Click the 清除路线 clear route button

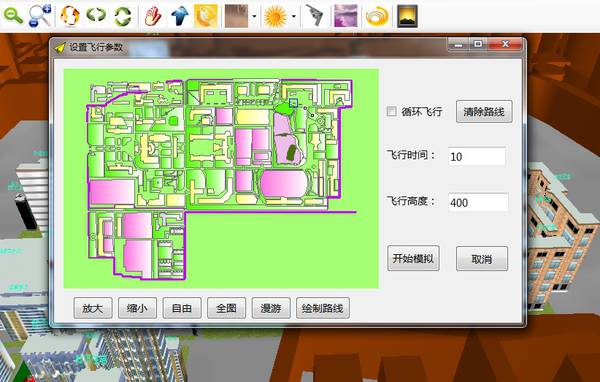click(484, 111)
